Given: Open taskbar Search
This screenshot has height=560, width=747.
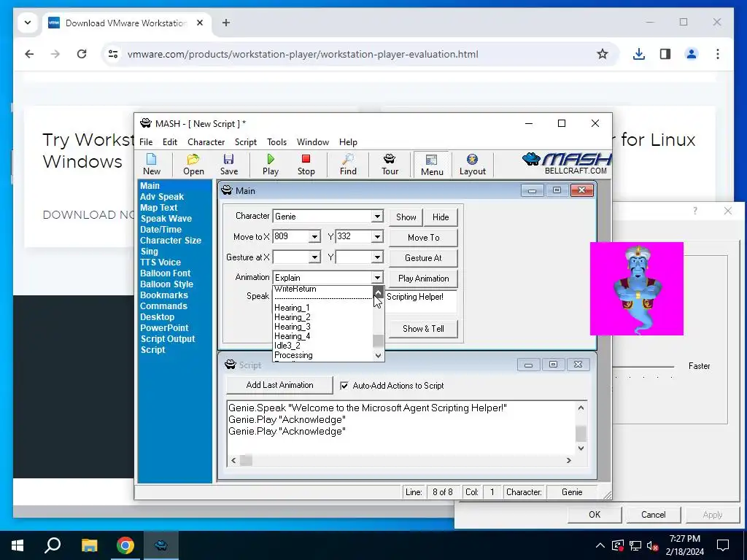Looking at the screenshot, I should pos(53,545).
